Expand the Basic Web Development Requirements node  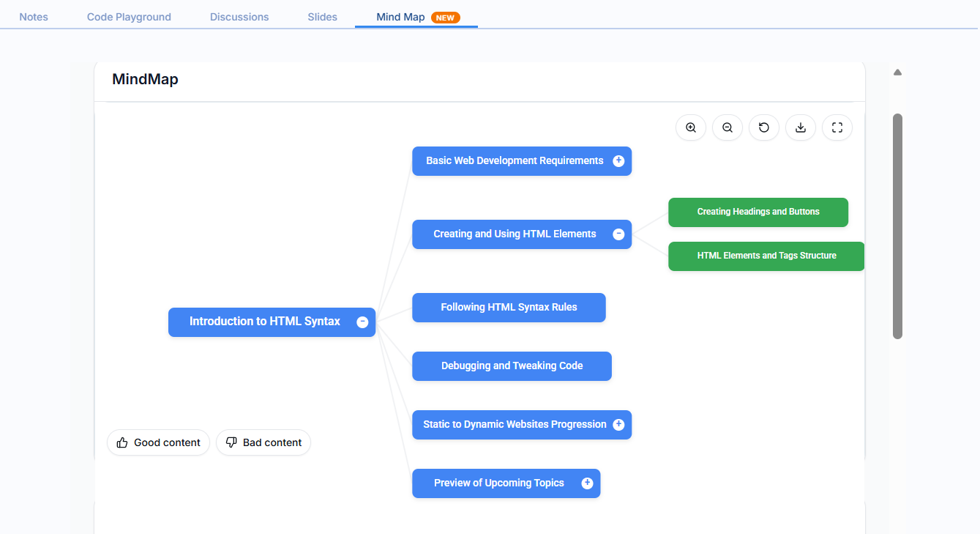pos(618,160)
